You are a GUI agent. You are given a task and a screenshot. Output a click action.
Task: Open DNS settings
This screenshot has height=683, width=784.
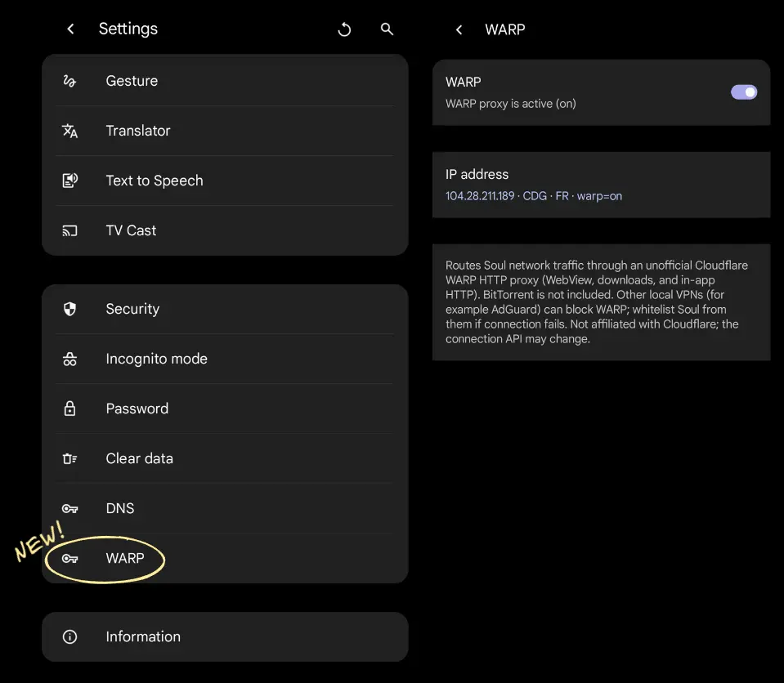click(225, 508)
